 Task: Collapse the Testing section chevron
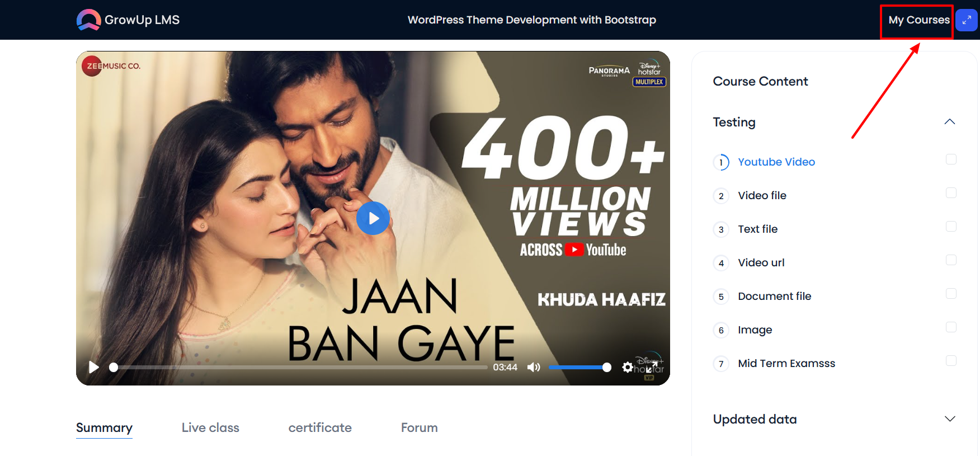tap(950, 122)
